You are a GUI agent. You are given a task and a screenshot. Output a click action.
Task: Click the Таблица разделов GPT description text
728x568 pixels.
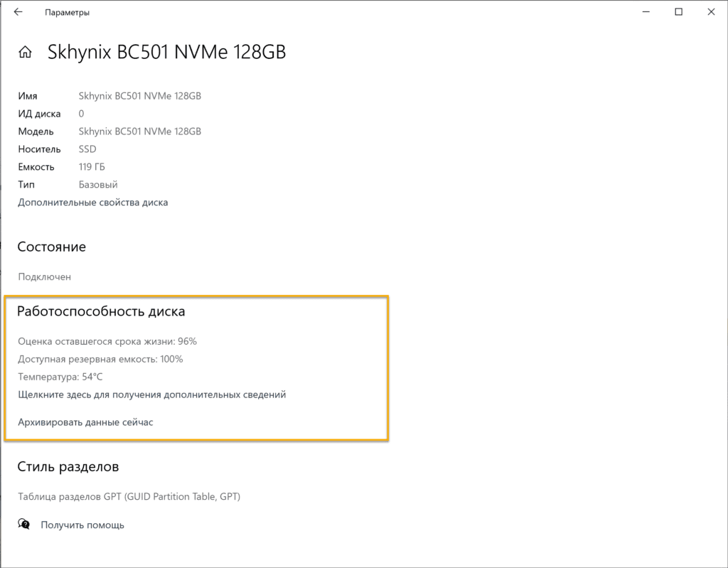[129, 496]
